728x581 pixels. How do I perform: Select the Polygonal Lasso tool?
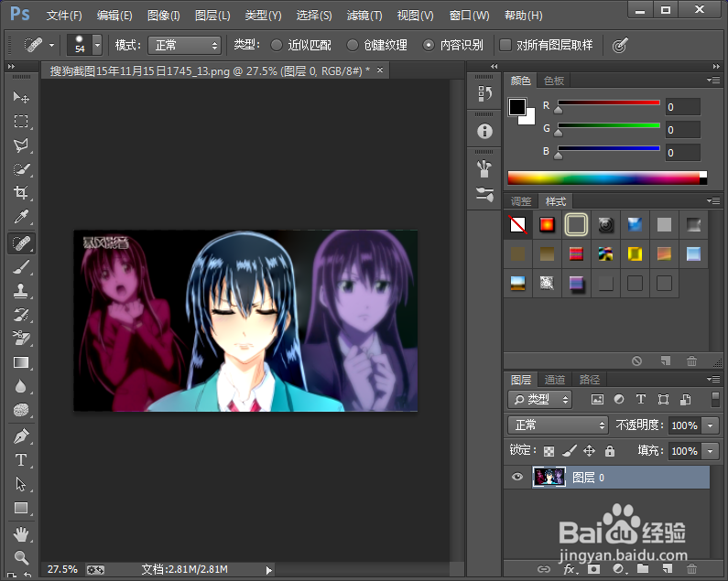coord(21,145)
